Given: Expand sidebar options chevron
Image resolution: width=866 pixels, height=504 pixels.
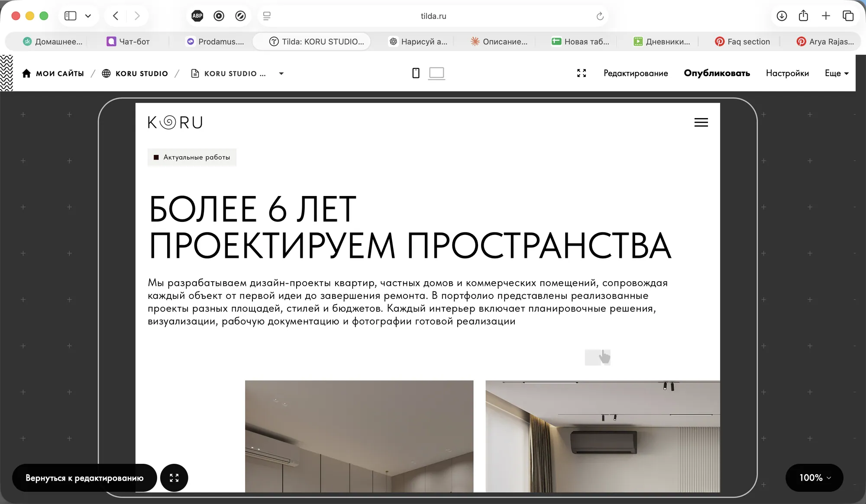Looking at the screenshot, I should pyautogui.click(x=88, y=16).
